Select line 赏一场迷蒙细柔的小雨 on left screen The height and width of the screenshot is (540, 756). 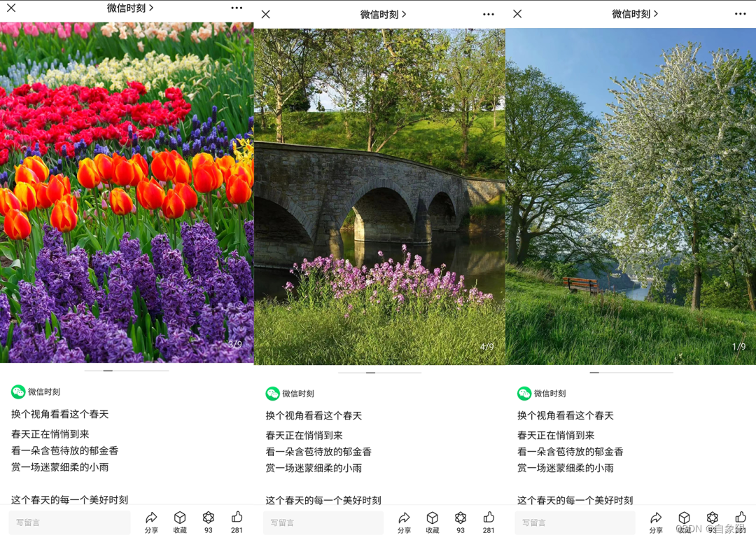[59, 467]
